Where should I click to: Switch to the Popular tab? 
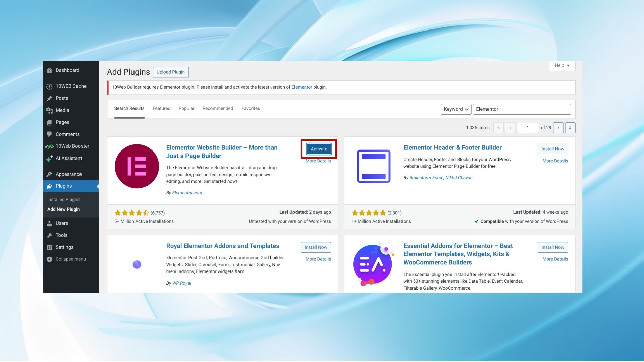186,109
